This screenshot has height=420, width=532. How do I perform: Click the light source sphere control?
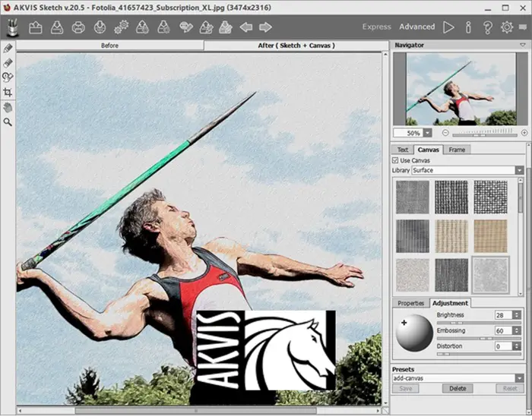[414, 333]
